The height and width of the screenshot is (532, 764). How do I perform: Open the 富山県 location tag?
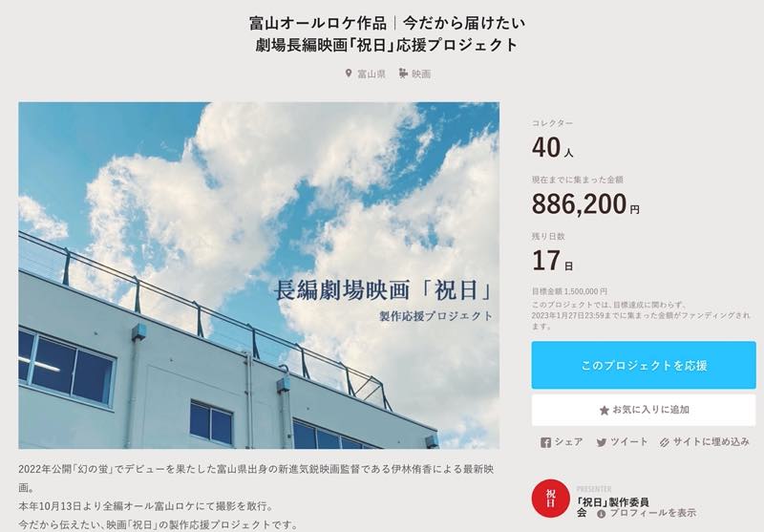click(x=371, y=74)
